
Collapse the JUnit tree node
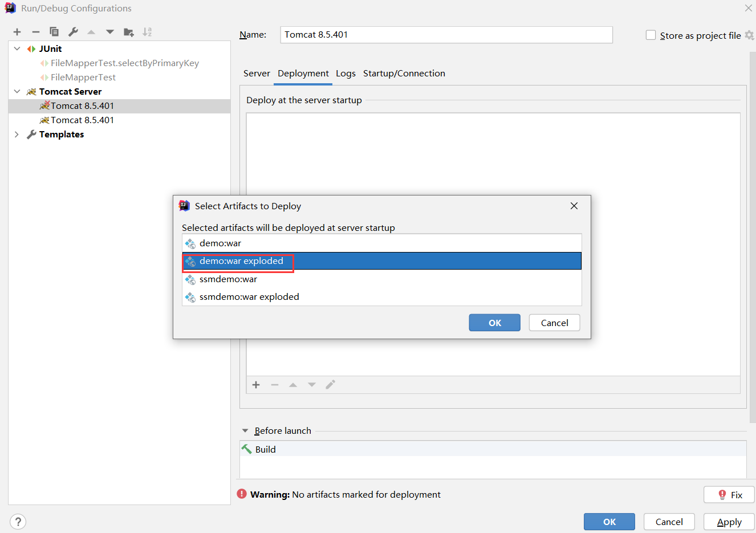[17, 49]
